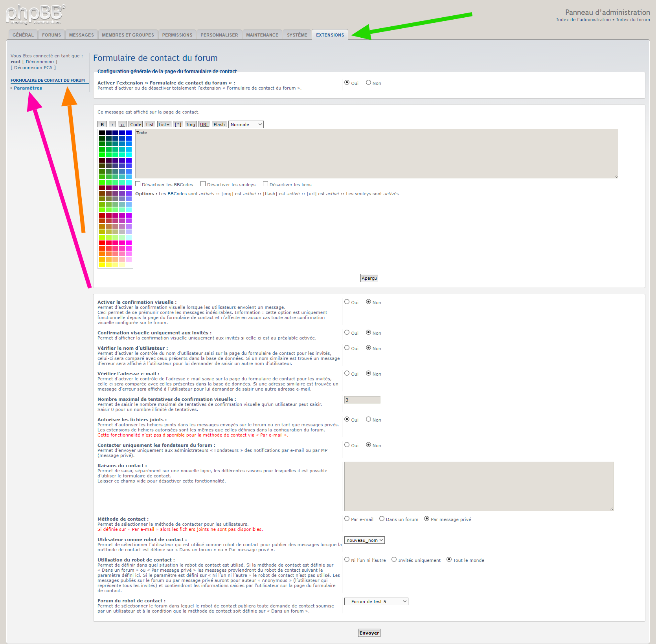Insert a link with URL button
656x644 pixels.
pos(204,125)
